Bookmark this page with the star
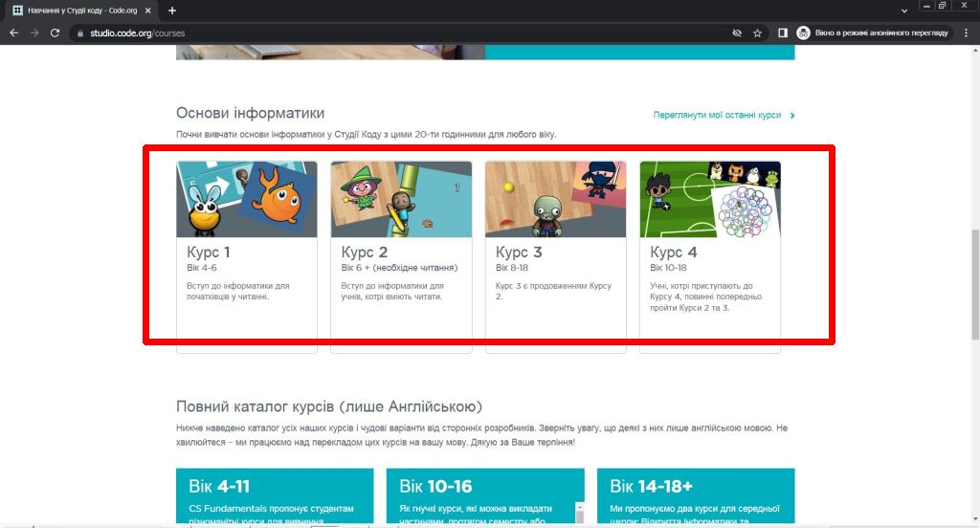 click(x=758, y=33)
